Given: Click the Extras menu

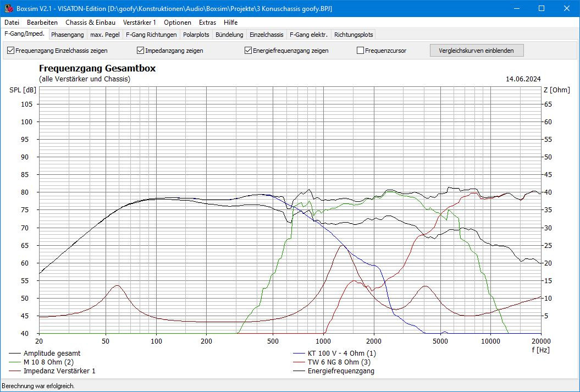Looking at the screenshot, I should click(207, 23).
